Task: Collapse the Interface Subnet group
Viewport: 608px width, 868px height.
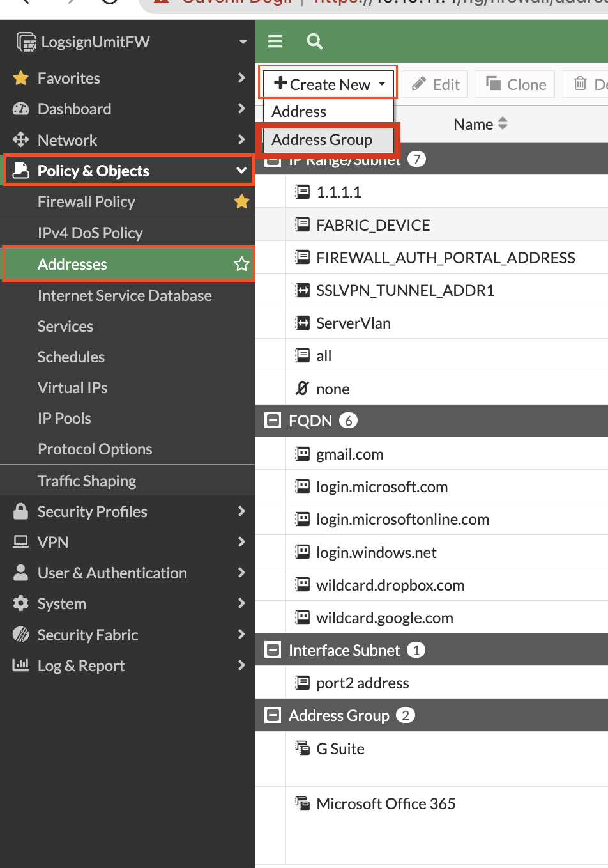Action: (273, 650)
